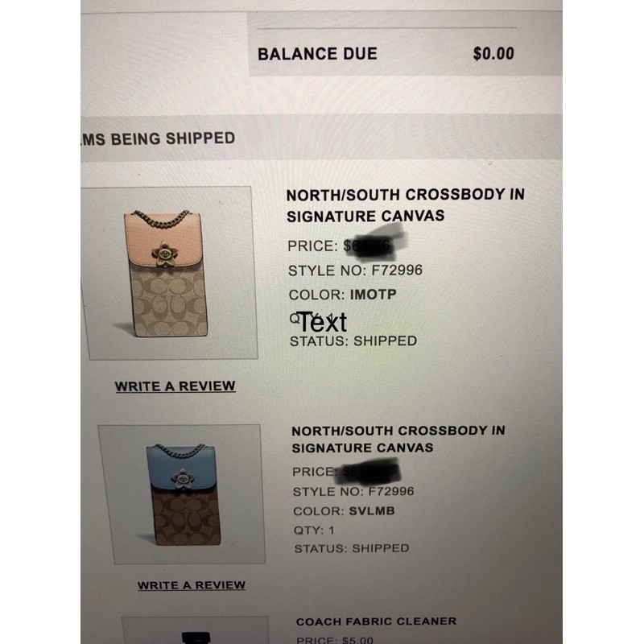Select the Items Being Shipped section header
The image size is (644, 644).
[x=158, y=138]
